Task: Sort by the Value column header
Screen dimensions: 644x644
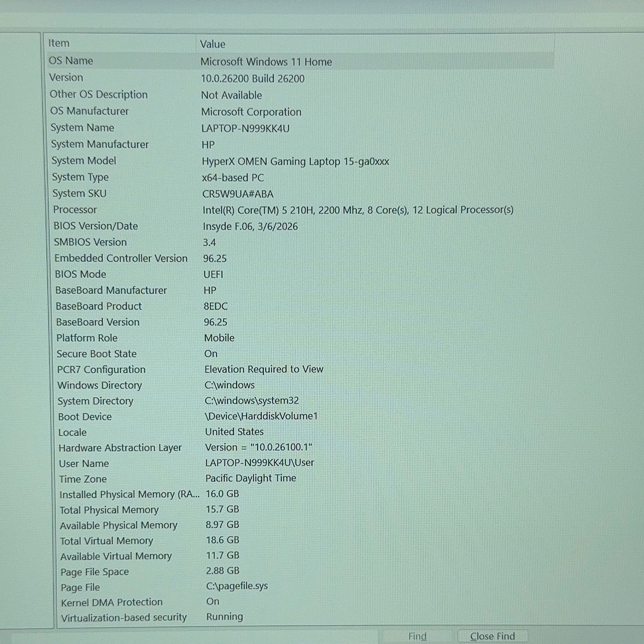Action: [x=213, y=44]
